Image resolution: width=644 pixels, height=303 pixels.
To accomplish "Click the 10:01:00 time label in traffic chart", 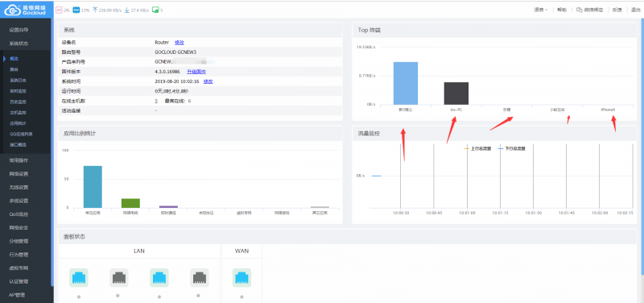I will click(468, 214).
